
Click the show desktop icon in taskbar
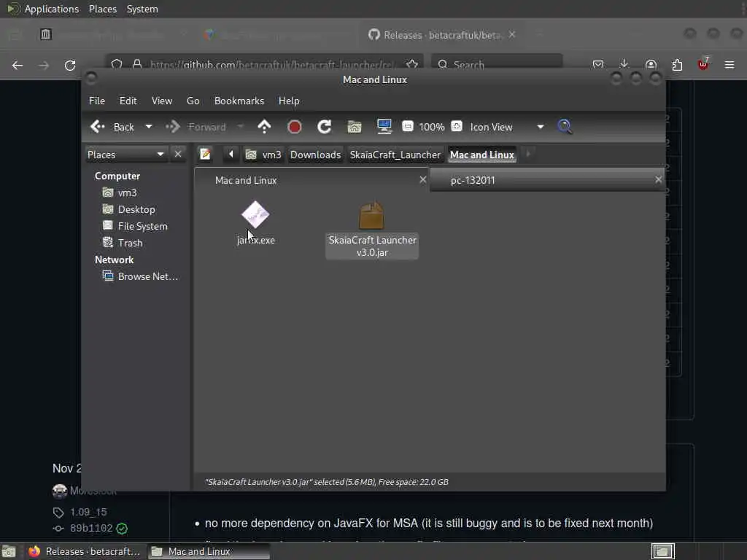9,551
